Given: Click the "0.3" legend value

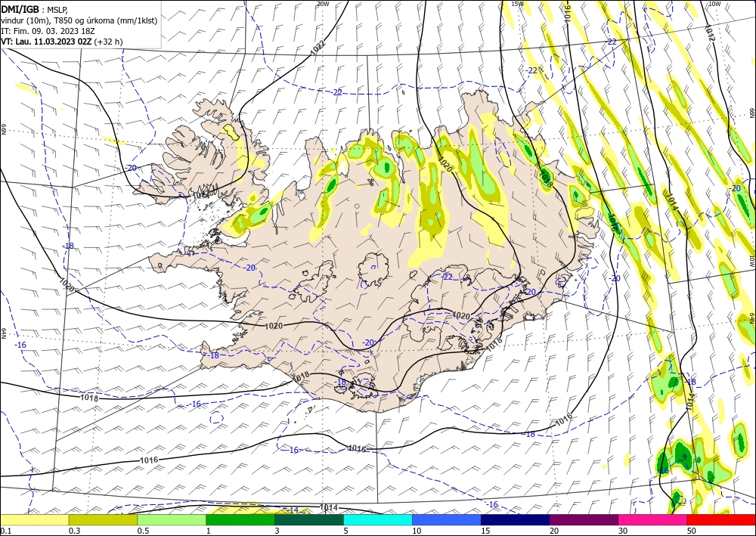Looking at the screenshot, I should 74,531.
